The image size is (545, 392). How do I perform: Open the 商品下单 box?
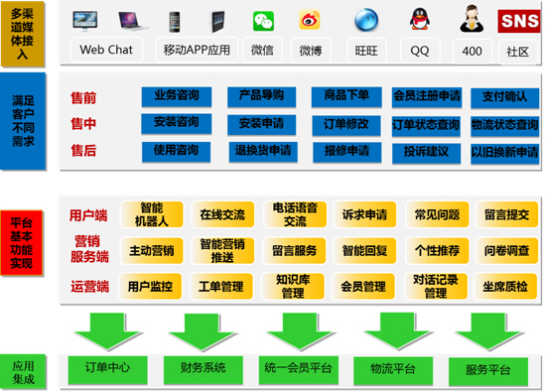(x=346, y=96)
